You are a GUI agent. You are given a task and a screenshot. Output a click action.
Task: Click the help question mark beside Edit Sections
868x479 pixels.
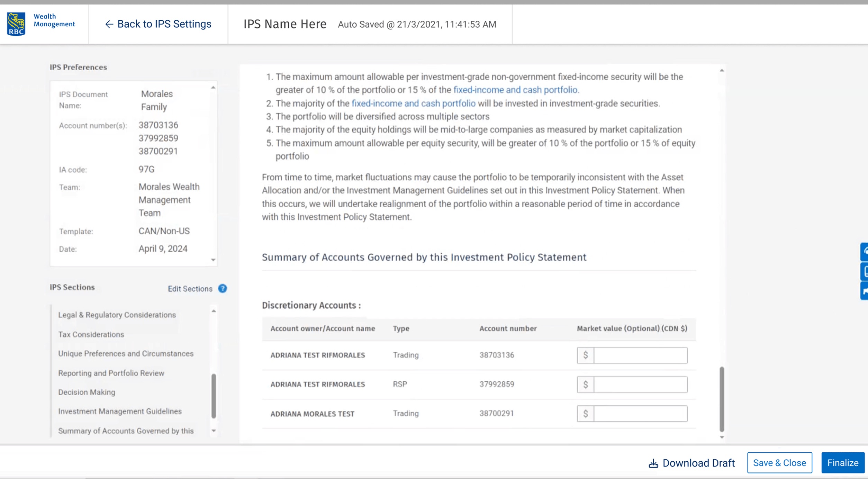pos(223,288)
